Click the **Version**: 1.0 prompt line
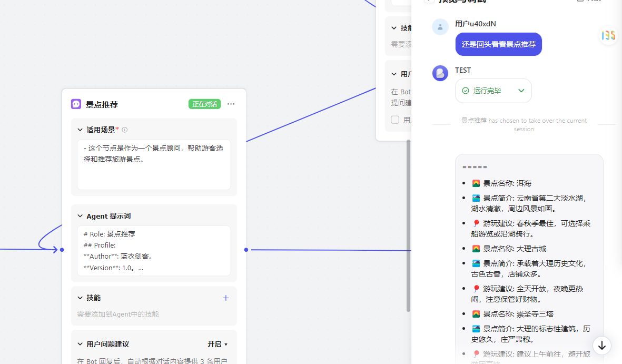Image resolution: width=622 pixels, height=364 pixels. [x=113, y=268]
